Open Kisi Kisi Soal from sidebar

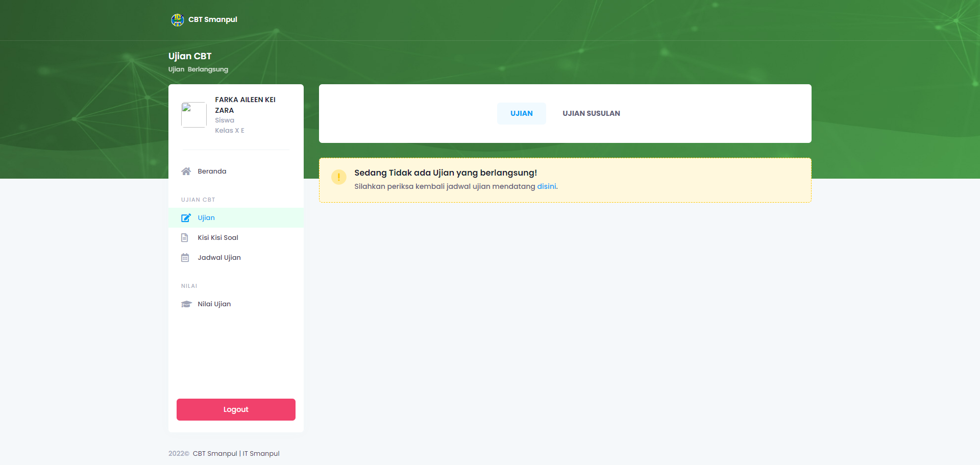218,238
